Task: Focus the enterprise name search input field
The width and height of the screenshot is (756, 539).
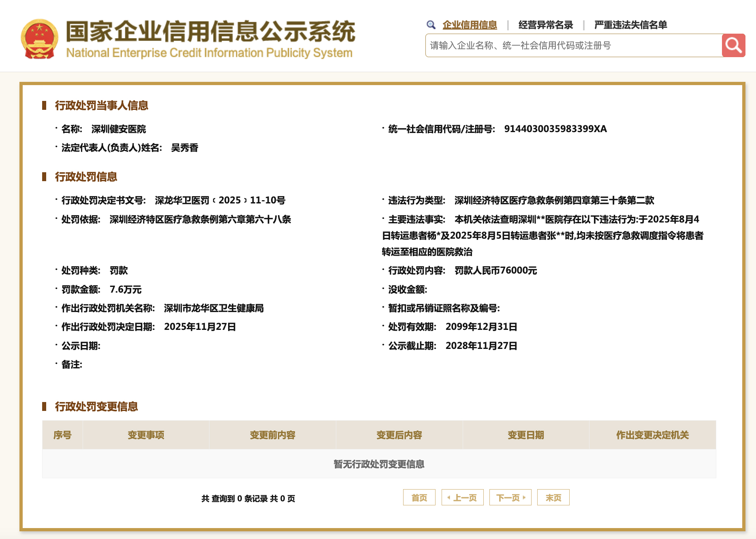Action: (x=573, y=45)
